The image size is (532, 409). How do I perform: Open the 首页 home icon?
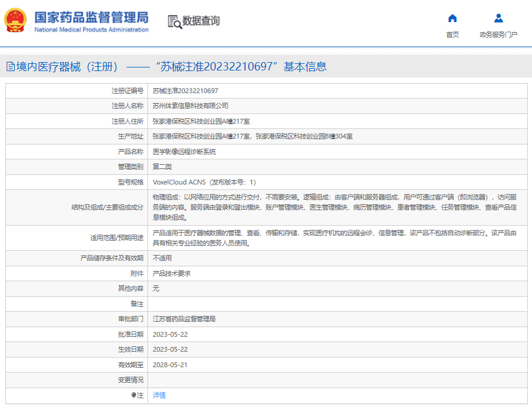(x=452, y=19)
